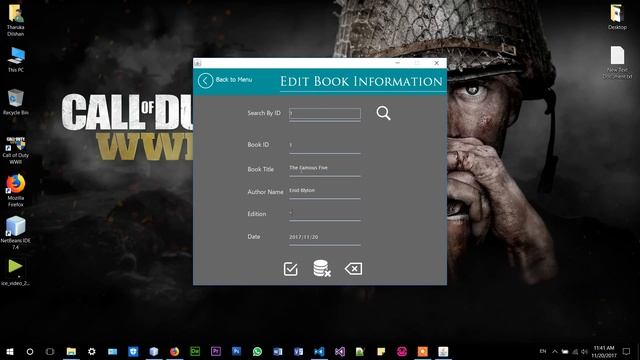Open WhatsApp from the taskbar
640x360 pixels.
click(257, 351)
